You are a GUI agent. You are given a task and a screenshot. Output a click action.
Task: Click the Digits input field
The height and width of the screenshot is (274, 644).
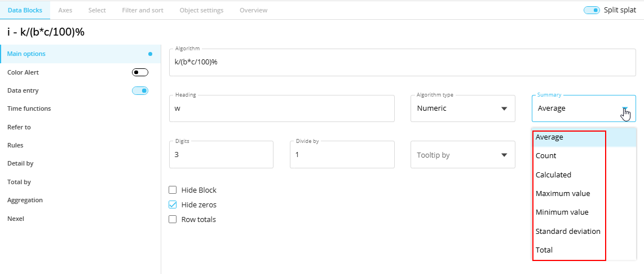point(221,155)
